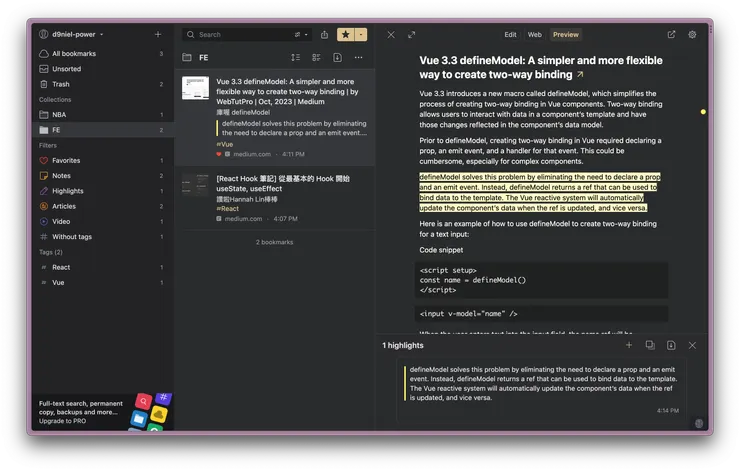Filter by Video
Screen dimensions: 740x471
[x=103, y=221]
